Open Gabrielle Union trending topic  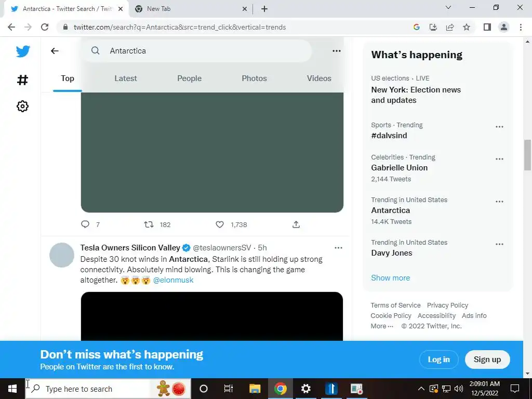click(x=399, y=168)
